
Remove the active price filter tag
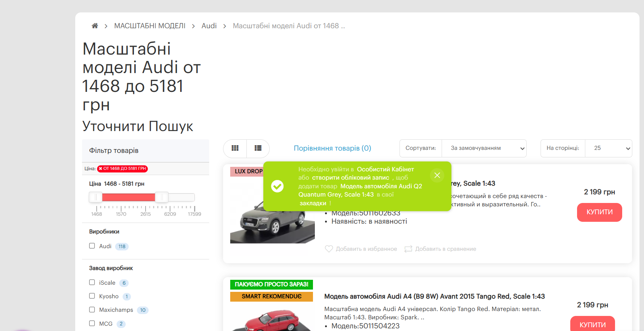click(x=100, y=169)
